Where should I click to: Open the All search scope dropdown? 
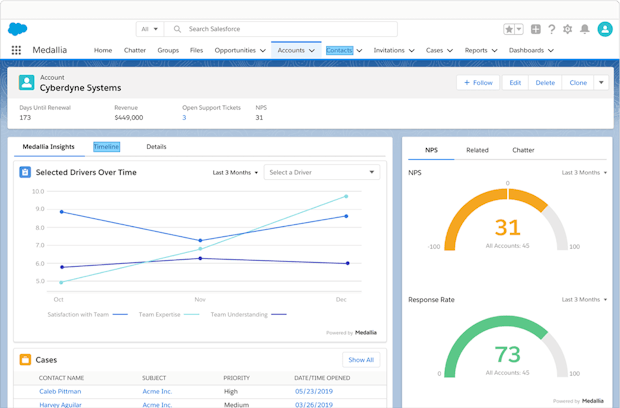[149, 29]
